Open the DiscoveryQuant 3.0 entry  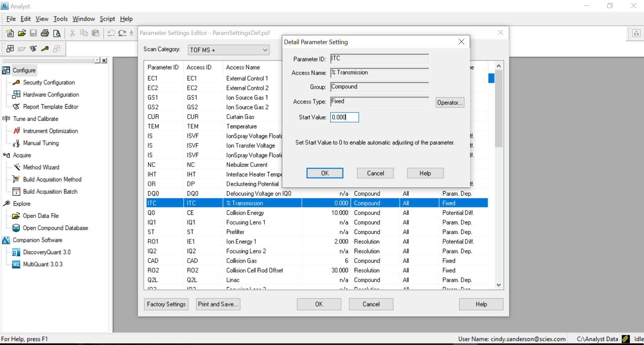coord(47,252)
